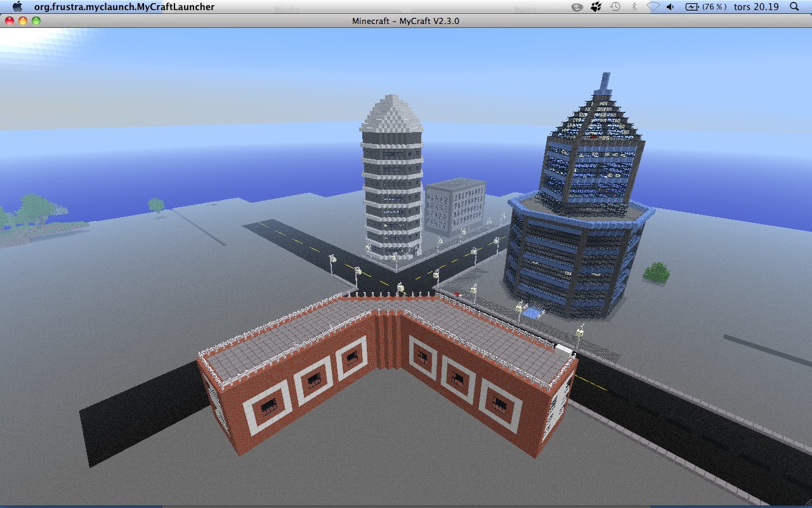Open Spotlight search from the menu bar
This screenshot has height=508, width=812.
point(794,6)
